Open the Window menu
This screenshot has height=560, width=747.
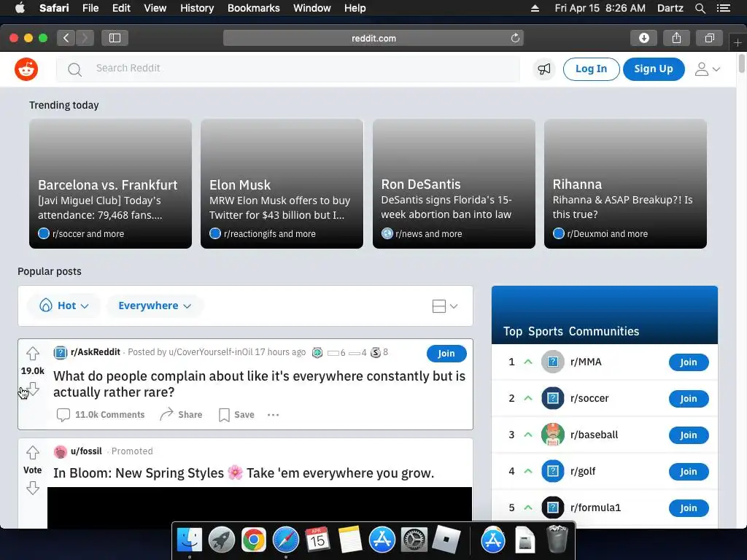(x=312, y=8)
